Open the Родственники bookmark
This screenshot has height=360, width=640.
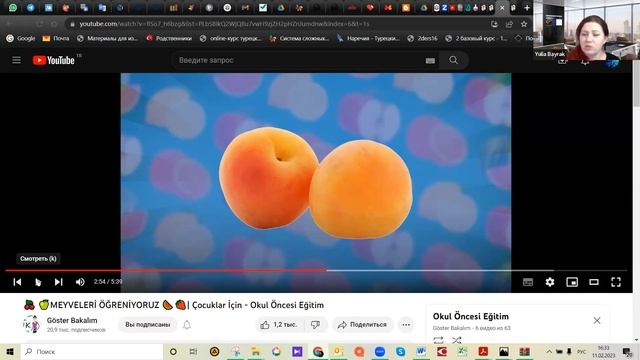(169, 38)
